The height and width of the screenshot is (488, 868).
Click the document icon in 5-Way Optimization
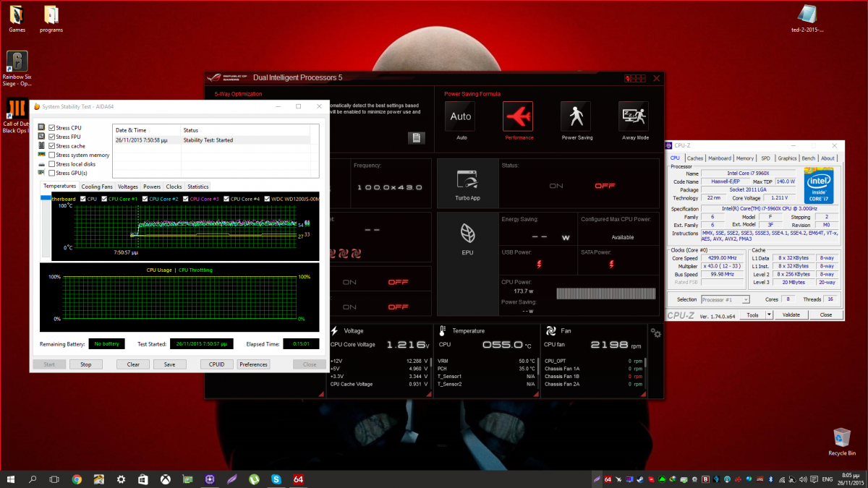tap(416, 137)
